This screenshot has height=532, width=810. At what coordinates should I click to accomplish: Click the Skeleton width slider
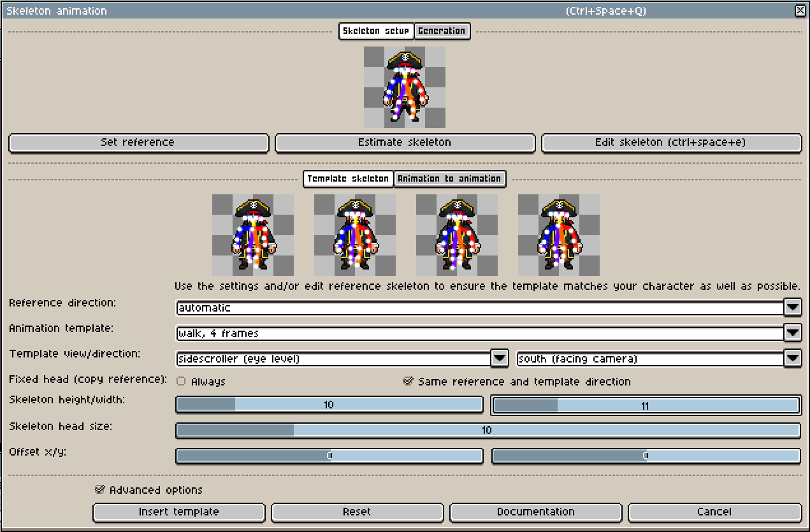646,405
